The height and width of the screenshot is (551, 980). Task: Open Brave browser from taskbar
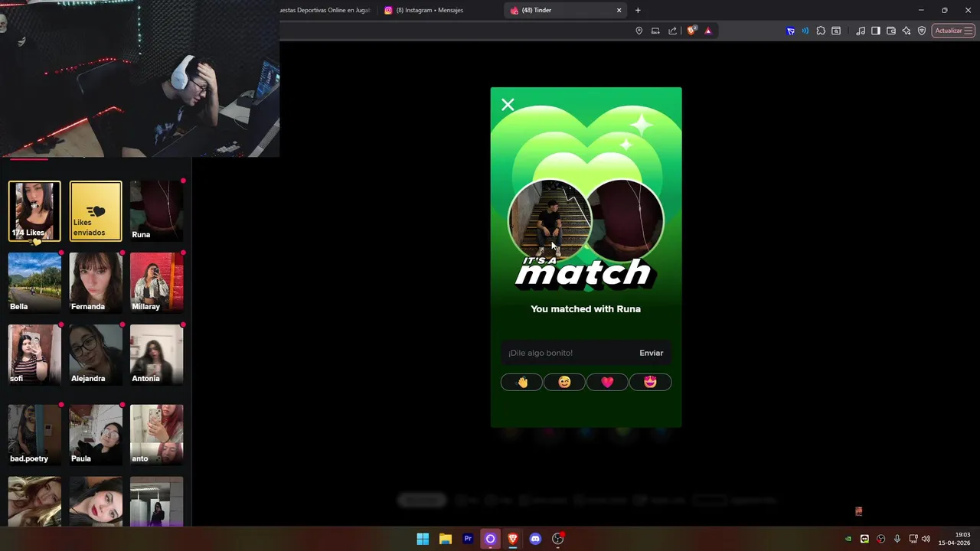[x=513, y=539]
